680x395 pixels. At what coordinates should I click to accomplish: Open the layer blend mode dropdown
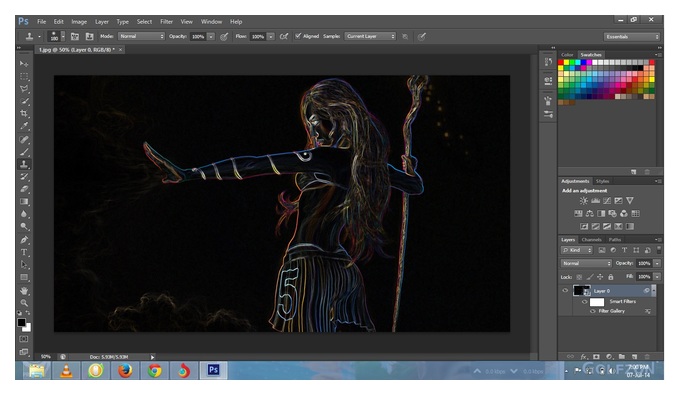(x=586, y=263)
